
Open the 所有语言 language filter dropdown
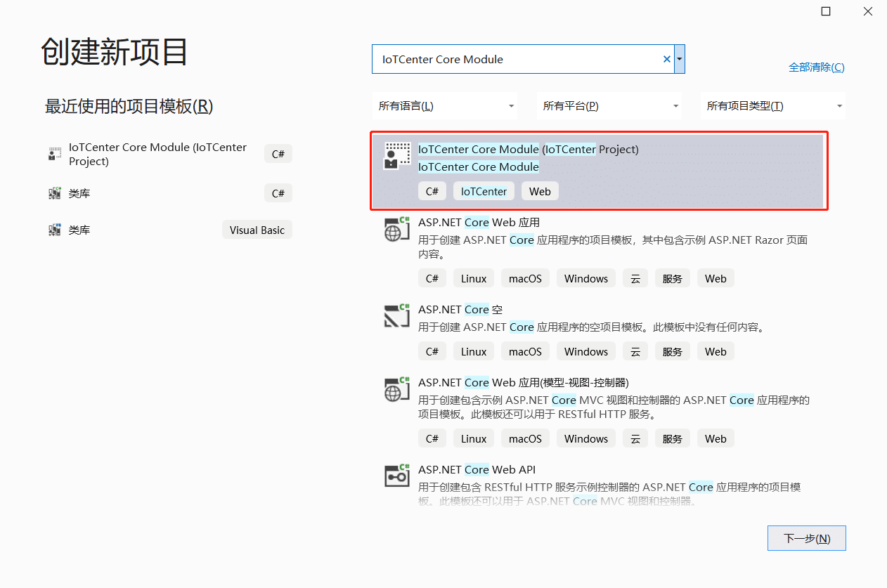(444, 106)
